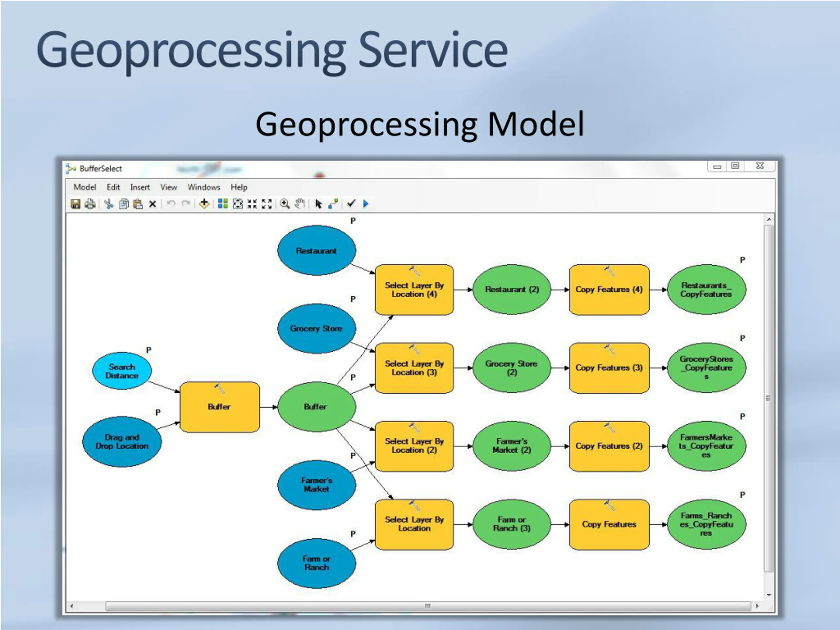Apply Auto Layout with grid icon
840x630 pixels.
click(223, 204)
